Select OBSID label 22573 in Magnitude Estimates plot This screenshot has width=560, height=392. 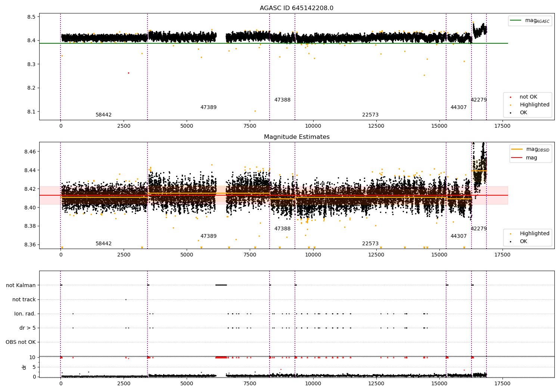[x=370, y=244]
